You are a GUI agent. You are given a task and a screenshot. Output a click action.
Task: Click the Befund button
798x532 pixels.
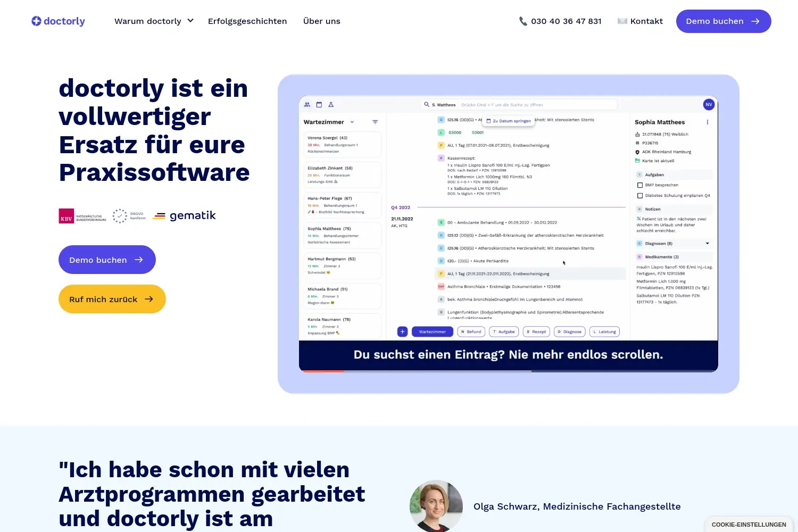471,332
